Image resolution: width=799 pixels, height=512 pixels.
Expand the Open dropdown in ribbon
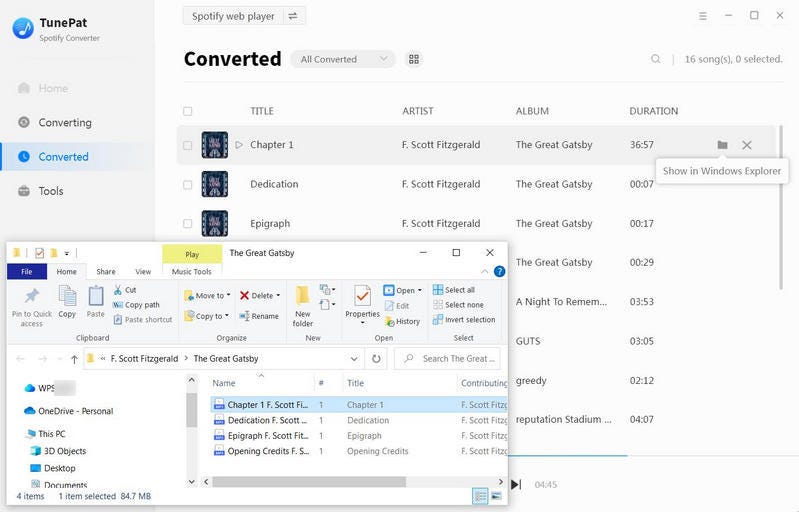point(420,290)
